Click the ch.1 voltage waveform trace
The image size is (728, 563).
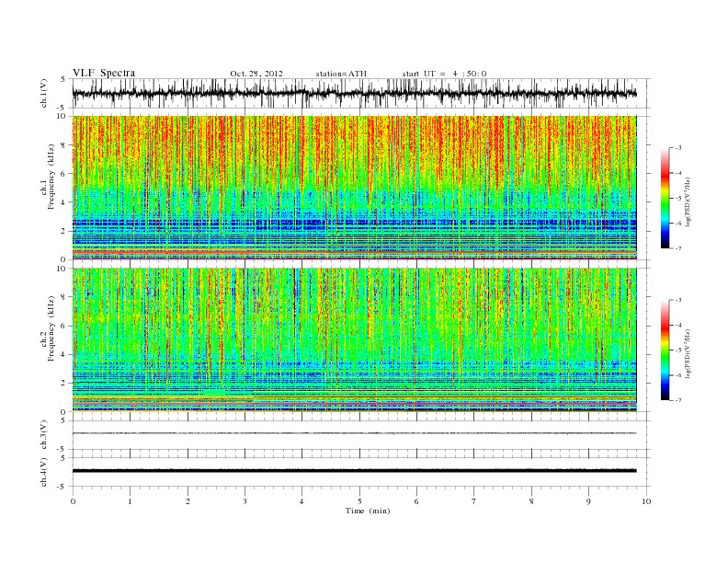click(x=354, y=93)
